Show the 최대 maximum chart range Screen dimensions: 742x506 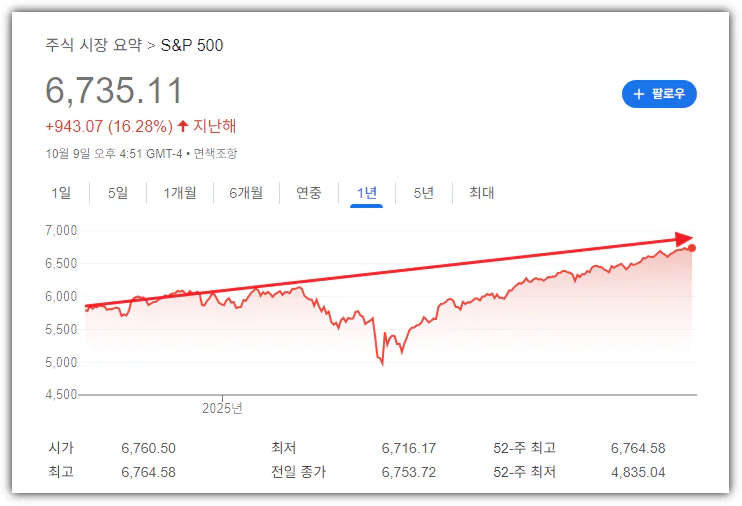481,193
